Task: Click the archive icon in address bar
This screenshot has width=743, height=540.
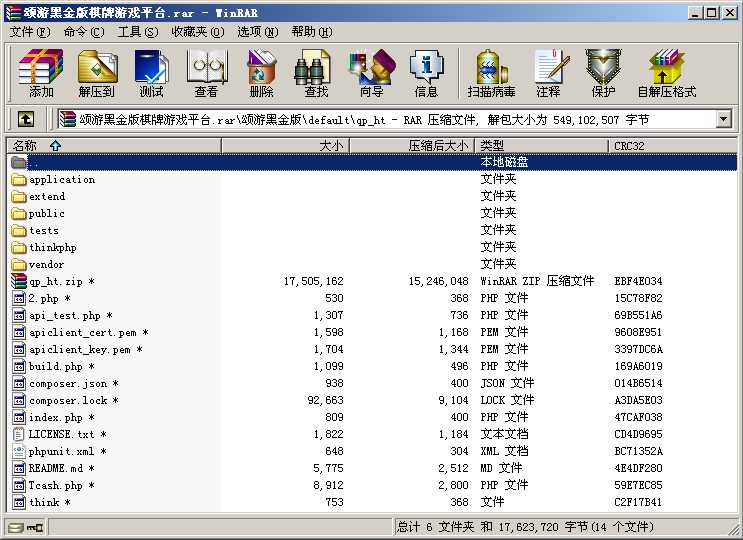Action: pos(68,119)
